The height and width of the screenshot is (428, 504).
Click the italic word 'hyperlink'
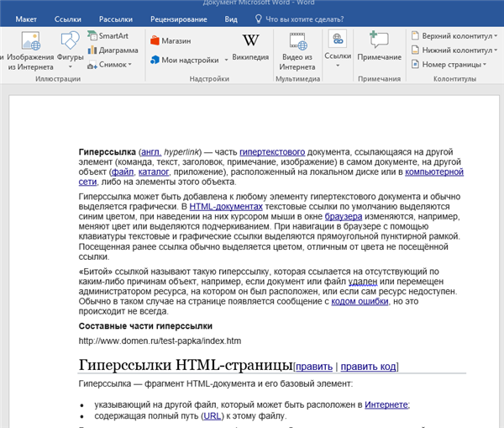click(x=181, y=152)
